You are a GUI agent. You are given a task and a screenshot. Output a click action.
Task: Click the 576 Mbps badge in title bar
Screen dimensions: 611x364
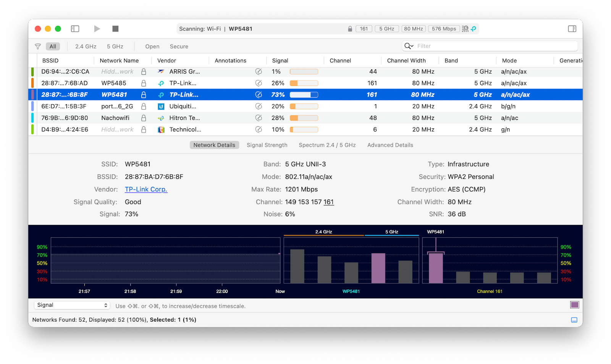point(444,29)
